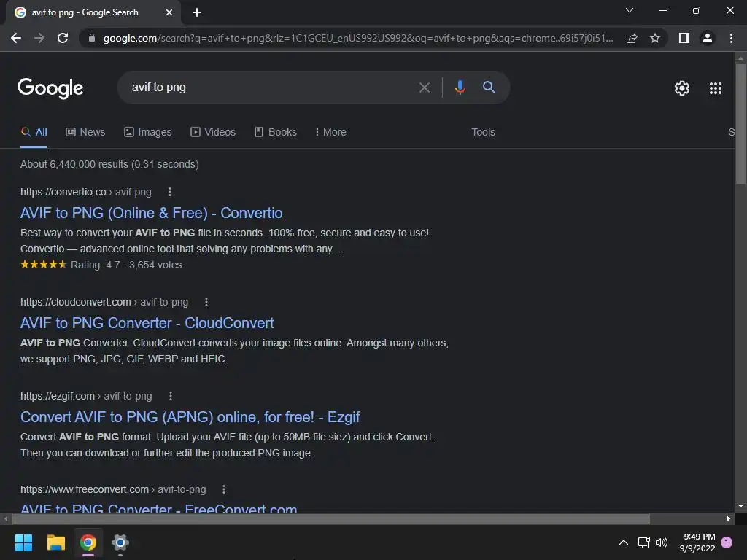
Task: Bookmark this page with star icon
Action: pos(655,38)
